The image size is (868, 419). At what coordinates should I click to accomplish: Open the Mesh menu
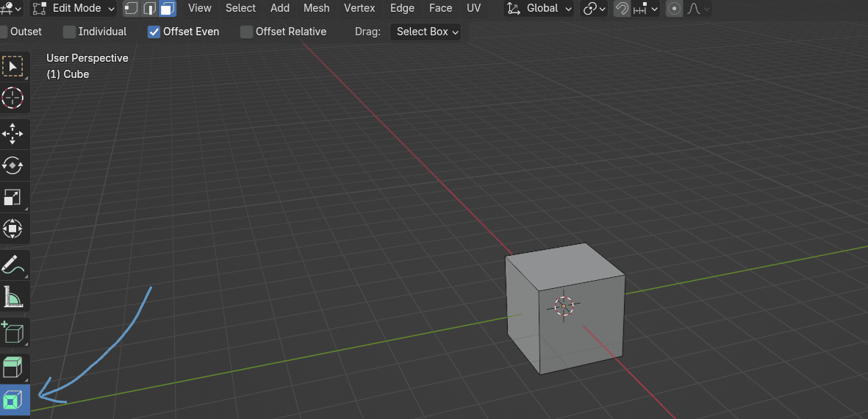coord(316,8)
